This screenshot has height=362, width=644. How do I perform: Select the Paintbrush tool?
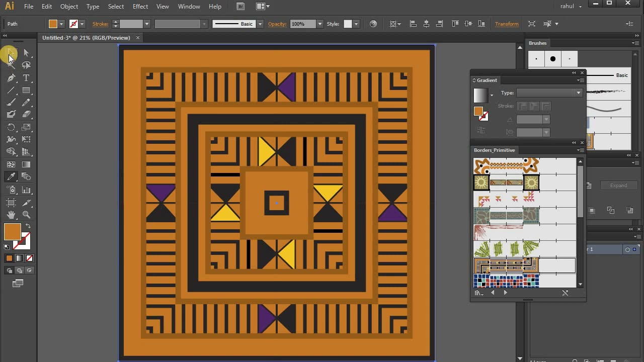click(x=11, y=103)
